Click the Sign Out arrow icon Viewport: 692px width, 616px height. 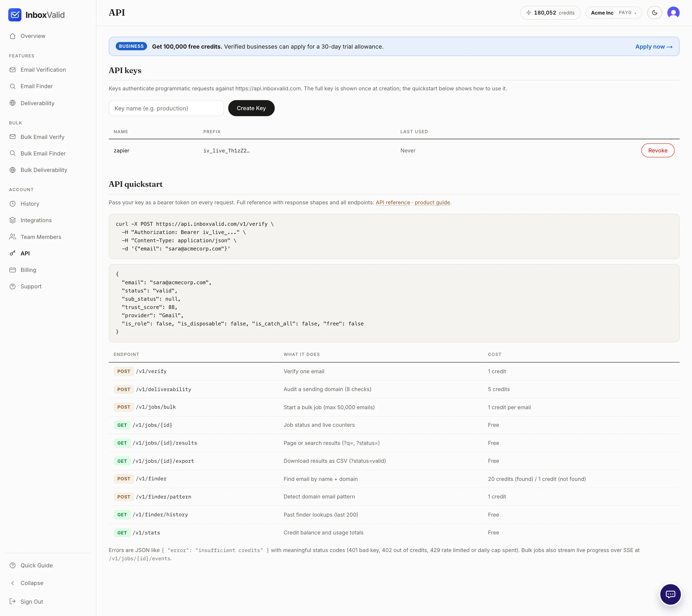(13, 601)
